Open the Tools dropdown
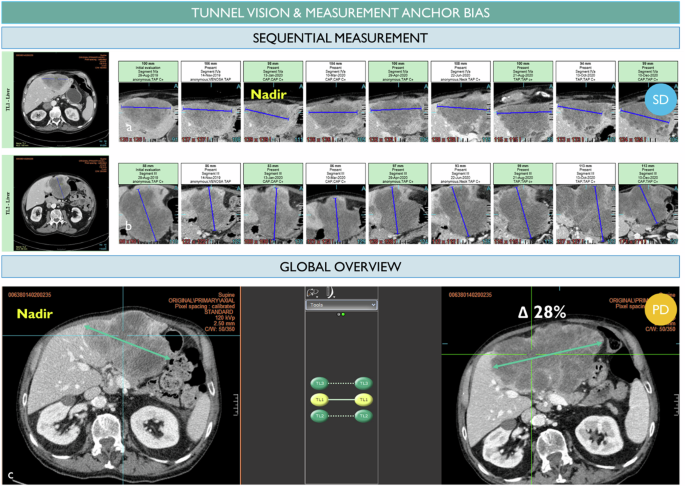Screen dimensions: 685x486 coord(341,305)
